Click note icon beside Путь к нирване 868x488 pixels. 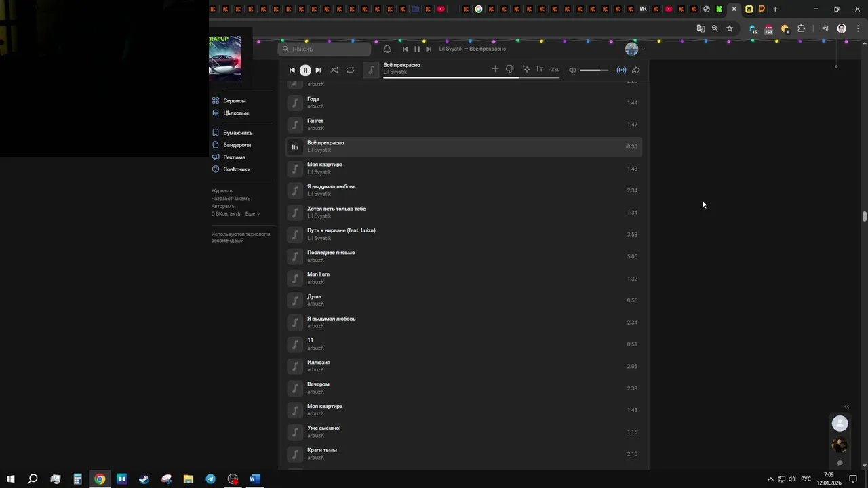coord(295,235)
